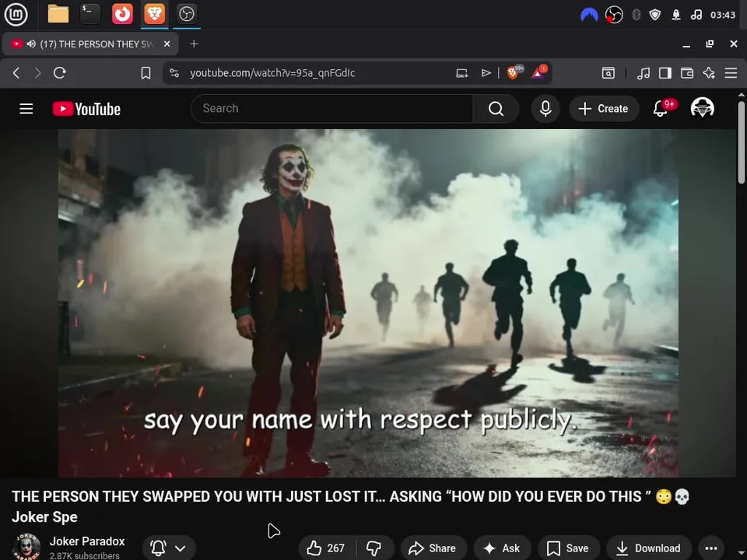Image resolution: width=747 pixels, height=560 pixels.
Task: View site information settings icon
Action: coord(174,73)
